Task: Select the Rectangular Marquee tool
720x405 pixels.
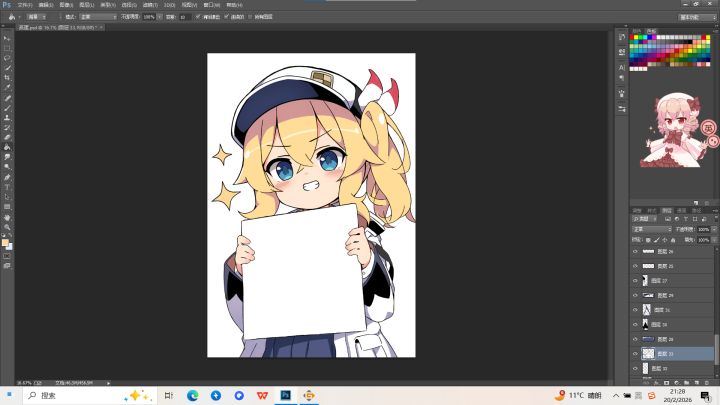Action: (7, 48)
